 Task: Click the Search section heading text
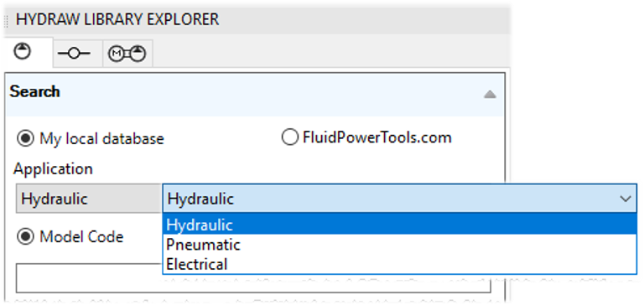pyautogui.click(x=35, y=91)
